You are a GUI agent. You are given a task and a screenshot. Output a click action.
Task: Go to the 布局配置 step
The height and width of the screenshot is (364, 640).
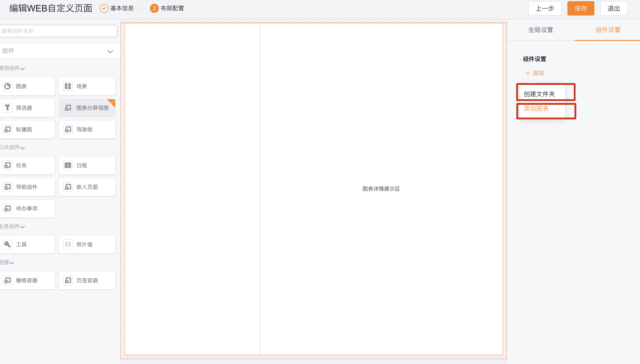tap(172, 8)
